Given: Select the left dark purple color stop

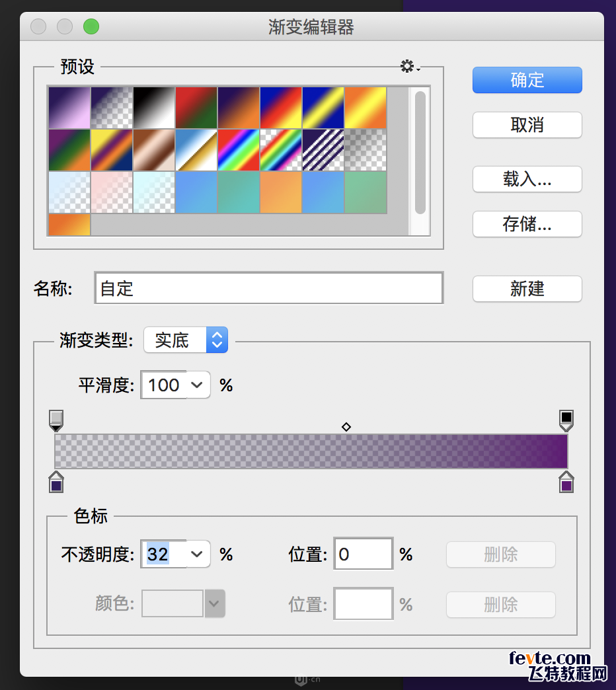Looking at the screenshot, I should coord(56,482).
